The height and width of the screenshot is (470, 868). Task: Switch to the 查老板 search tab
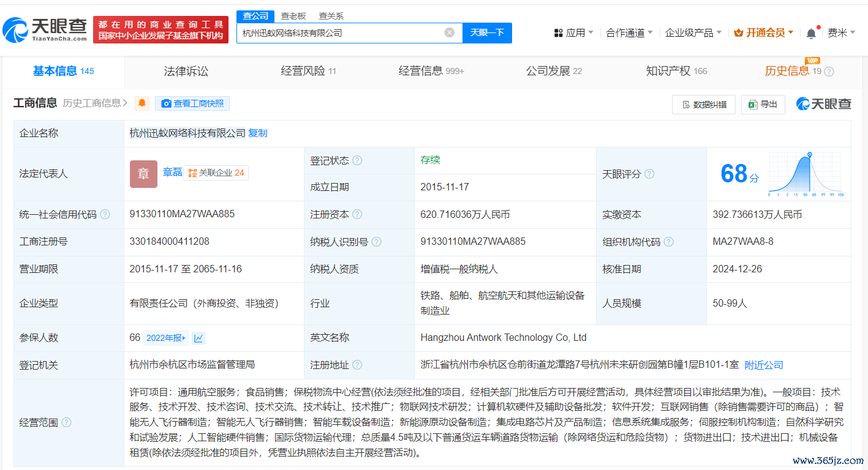[293, 16]
